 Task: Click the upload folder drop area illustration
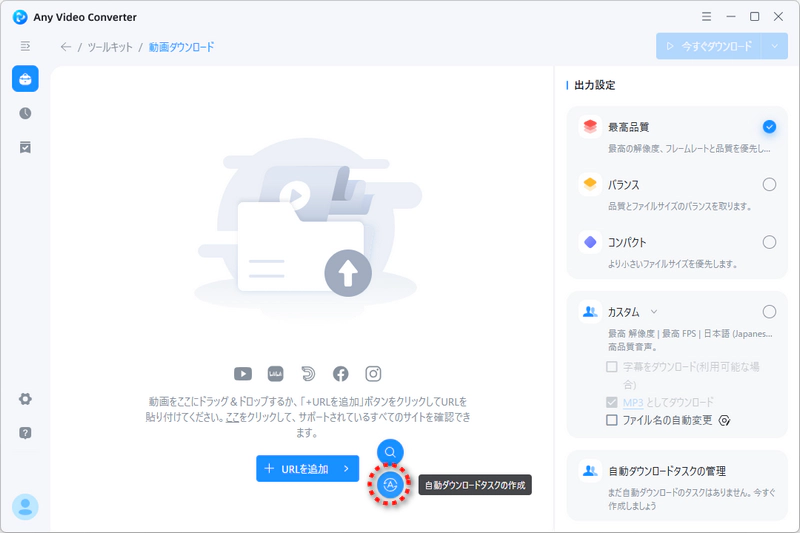coord(306,230)
